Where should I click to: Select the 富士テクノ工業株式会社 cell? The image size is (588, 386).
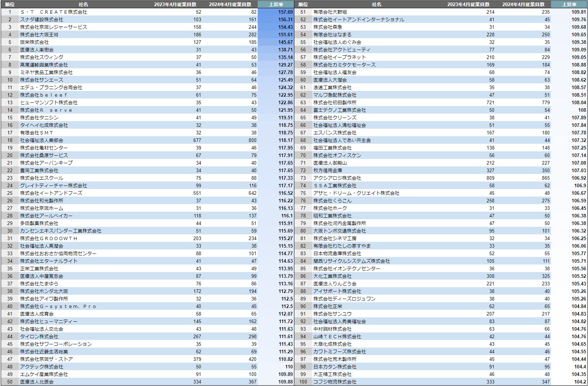340,110
